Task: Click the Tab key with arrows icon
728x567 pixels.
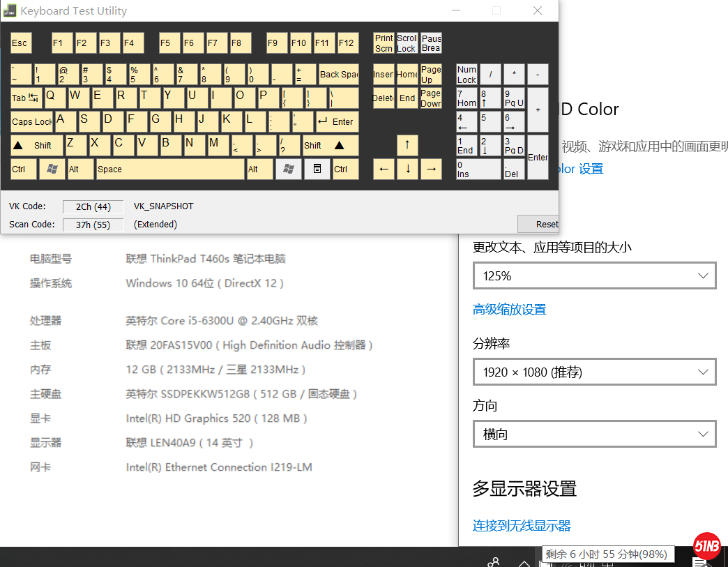Action: [x=26, y=98]
